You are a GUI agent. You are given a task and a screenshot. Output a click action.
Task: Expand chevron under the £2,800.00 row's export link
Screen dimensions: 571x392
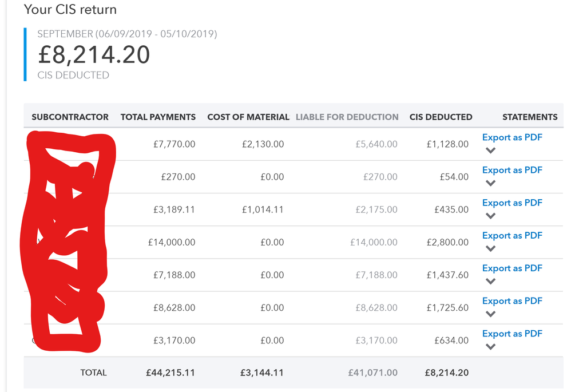(x=490, y=248)
